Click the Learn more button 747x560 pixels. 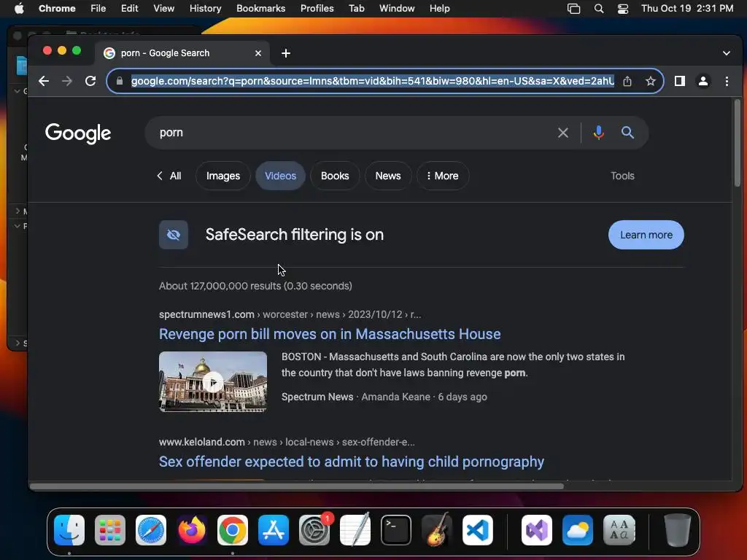tap(646, 235)
